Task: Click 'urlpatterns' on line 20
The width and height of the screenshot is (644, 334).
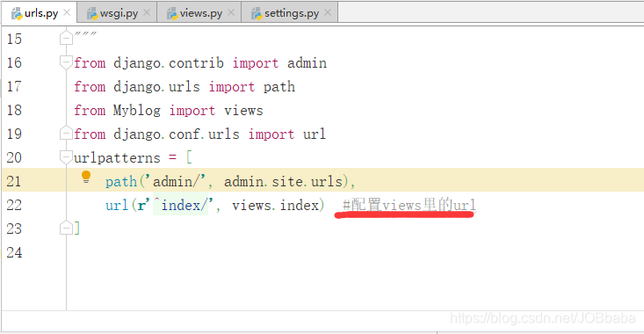Action: tap(117, 157)
